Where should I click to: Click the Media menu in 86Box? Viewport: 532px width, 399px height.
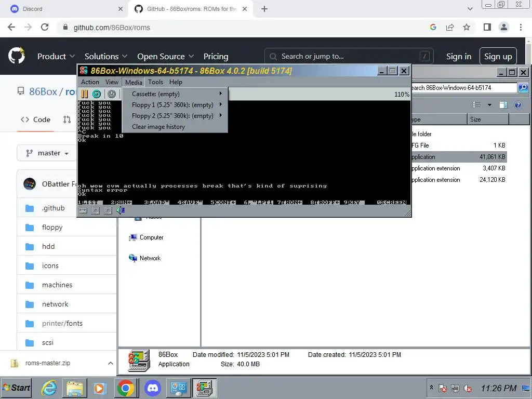coord(134,82)
